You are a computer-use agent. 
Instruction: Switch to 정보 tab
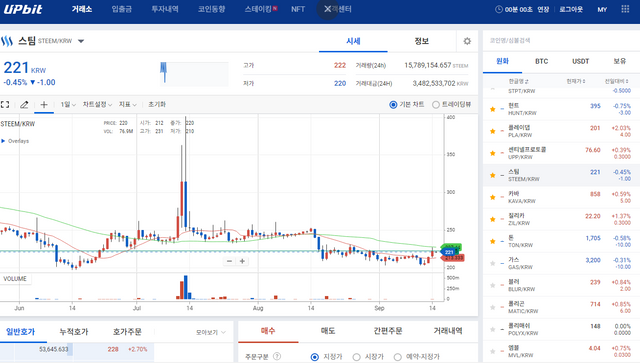pyautogui.click(x=421, y=41)
